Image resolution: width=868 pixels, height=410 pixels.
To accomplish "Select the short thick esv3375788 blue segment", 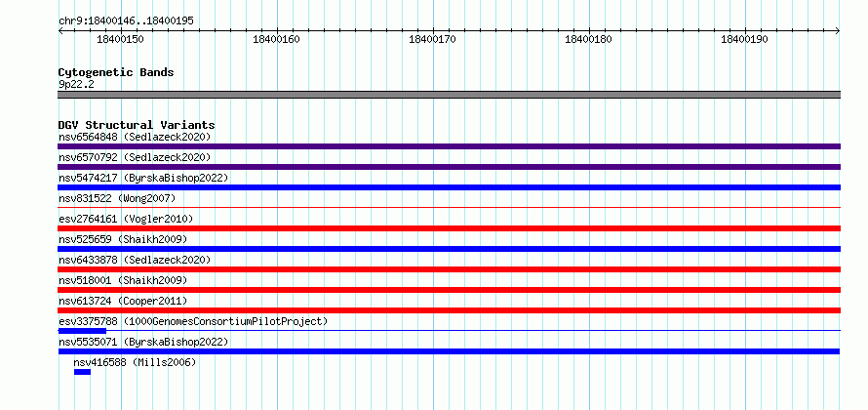I will 82,331.
